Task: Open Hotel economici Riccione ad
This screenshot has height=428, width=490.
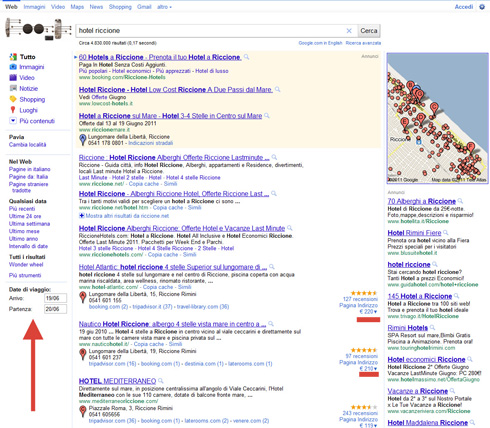Action: 426,359
